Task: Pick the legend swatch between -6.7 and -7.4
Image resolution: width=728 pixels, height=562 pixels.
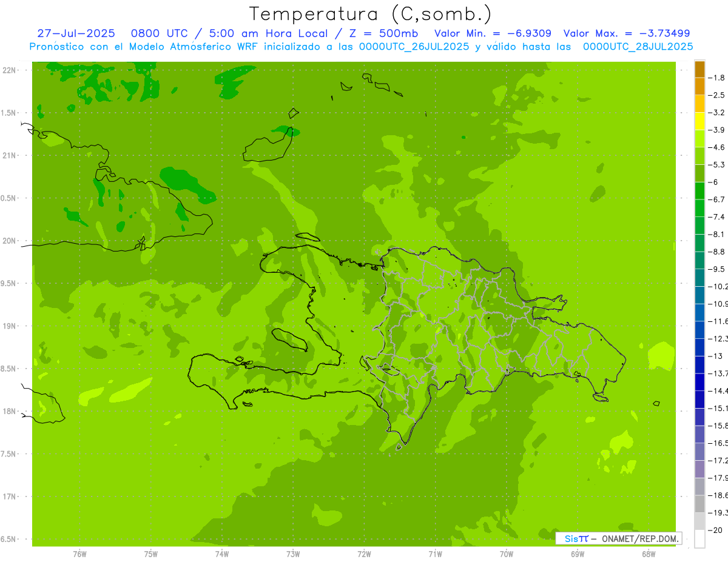Action: coord(699,208)
